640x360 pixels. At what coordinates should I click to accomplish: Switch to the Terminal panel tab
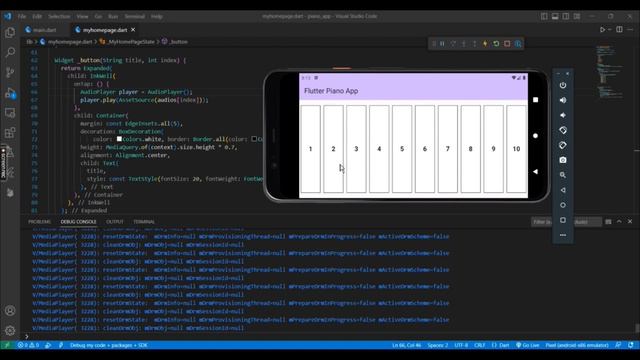144,222
